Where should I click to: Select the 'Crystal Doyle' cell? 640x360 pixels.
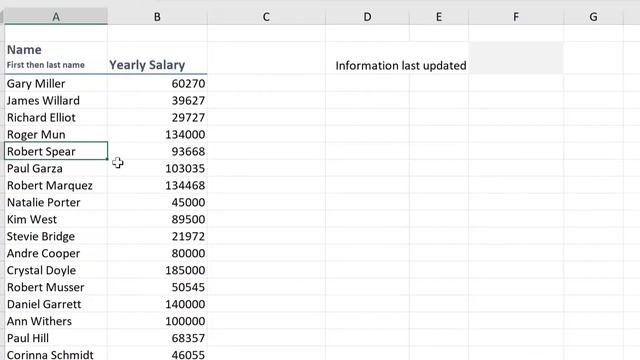pyautogui.click(x=56, y=270)
